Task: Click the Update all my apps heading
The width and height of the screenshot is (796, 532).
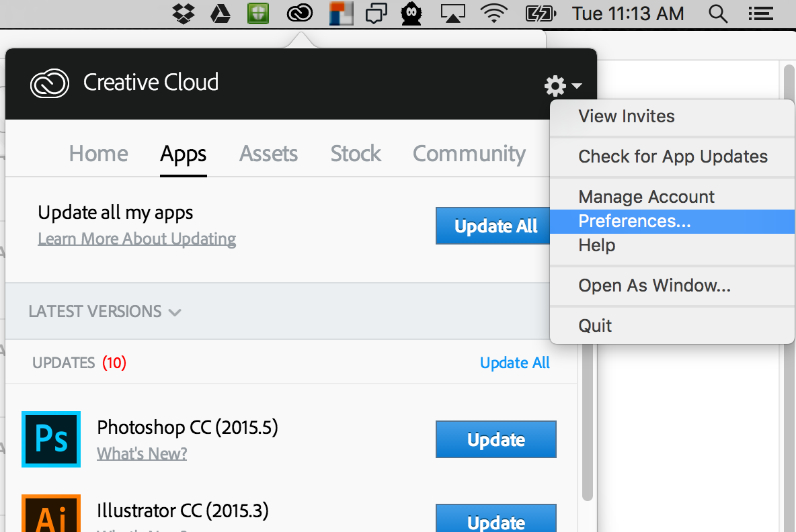Action: [x=115, y=212]
